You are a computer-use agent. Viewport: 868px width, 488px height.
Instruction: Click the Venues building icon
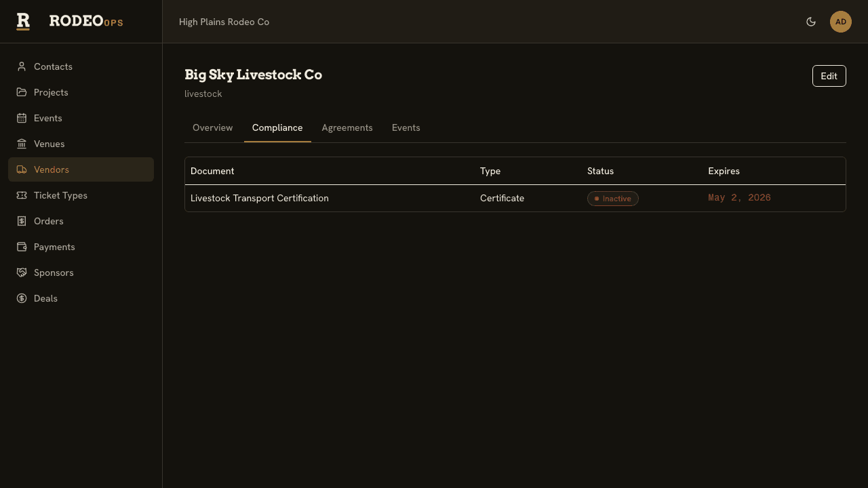pyautogui.click(x=22, y=144)
